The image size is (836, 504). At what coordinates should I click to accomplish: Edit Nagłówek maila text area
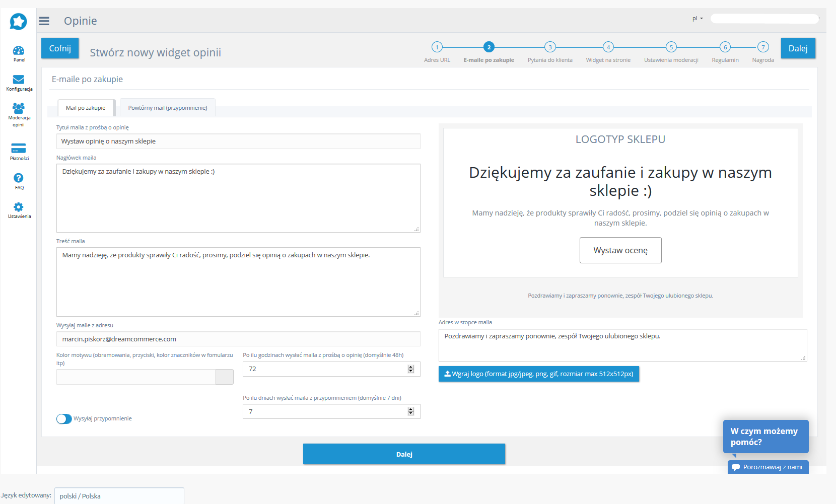(x=238, y=198)
